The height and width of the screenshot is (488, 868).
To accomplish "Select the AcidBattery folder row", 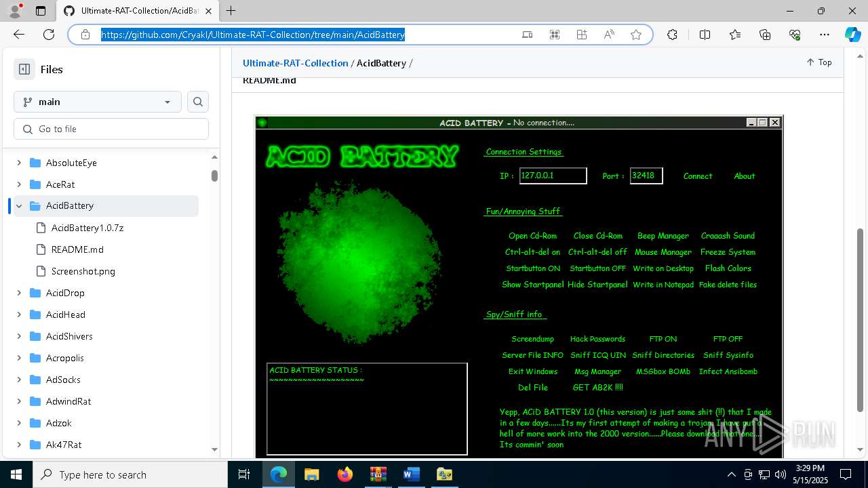I will coord(106,206).
